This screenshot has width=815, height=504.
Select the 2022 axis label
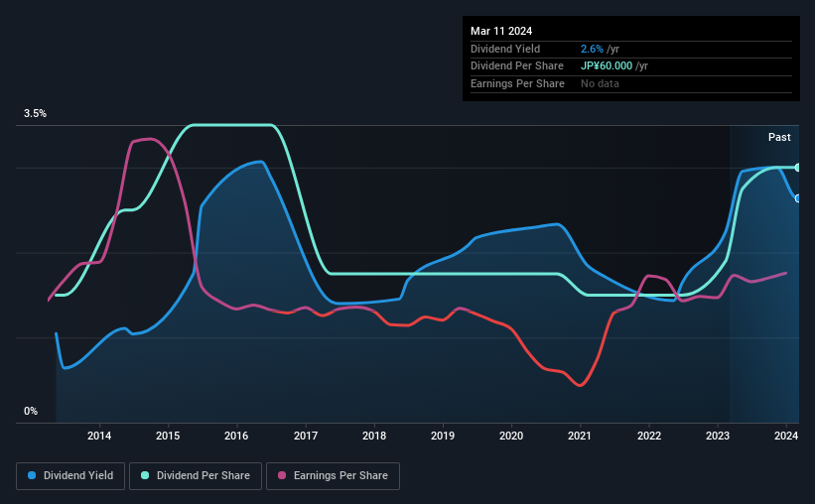click(x=649, y=436)
